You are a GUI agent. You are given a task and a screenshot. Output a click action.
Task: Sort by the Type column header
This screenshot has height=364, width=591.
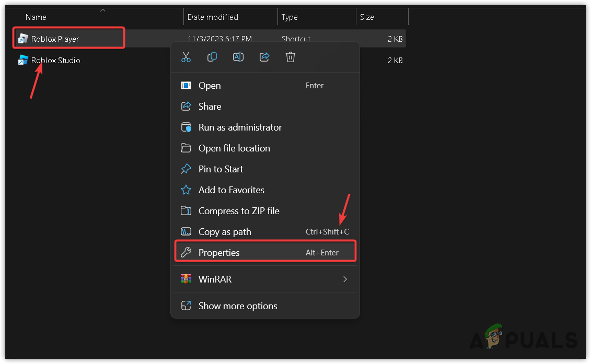click(289, 17)
